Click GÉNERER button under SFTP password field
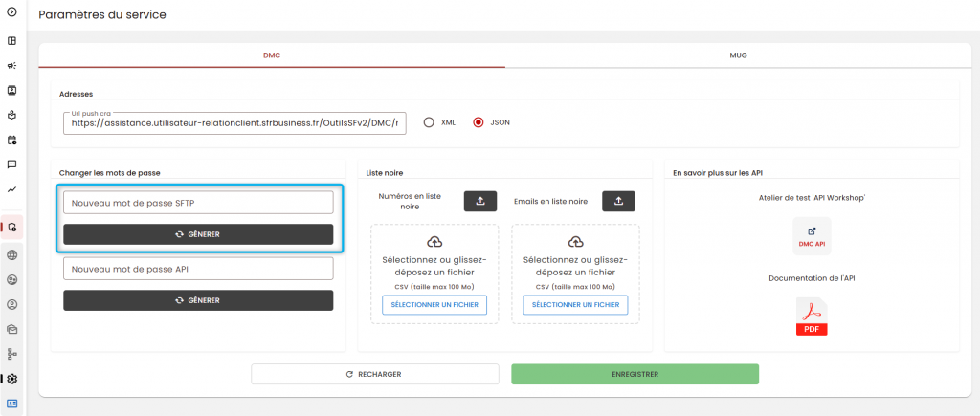The height and width of the screenshot is (416, 980). pyautogui.click(x=198, y=234)
